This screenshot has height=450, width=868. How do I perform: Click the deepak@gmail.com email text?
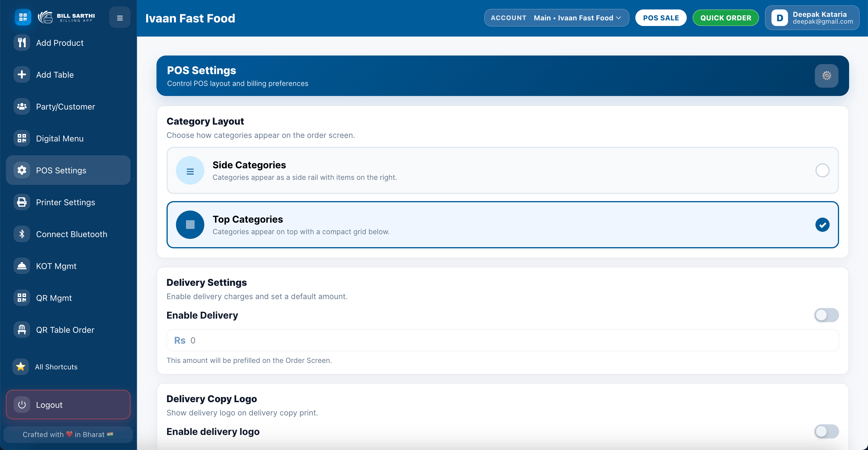pyautogui.click(x=823, y=22)
